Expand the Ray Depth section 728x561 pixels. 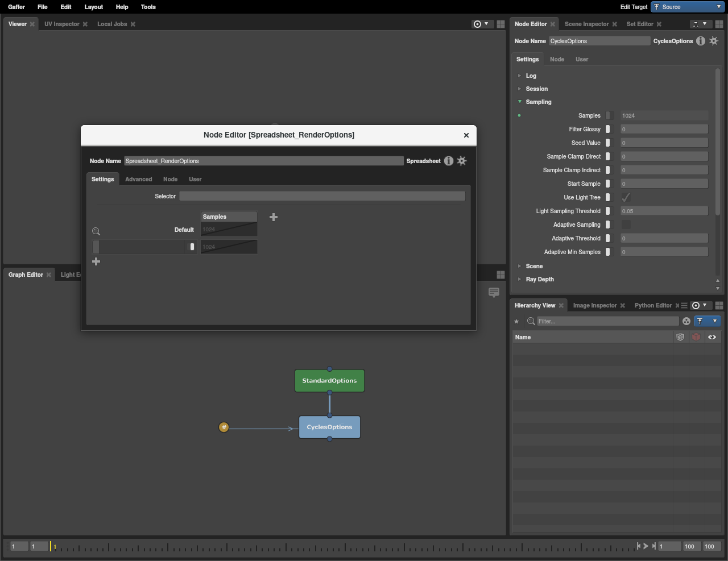click(x=519, y=279)
